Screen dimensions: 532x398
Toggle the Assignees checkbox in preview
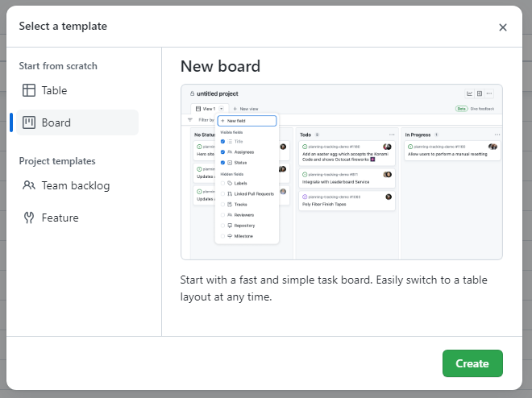[222, 151]
